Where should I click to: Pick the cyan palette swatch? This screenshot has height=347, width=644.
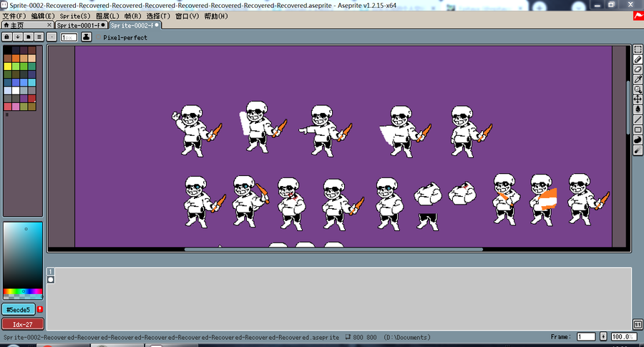pos(31,82)
